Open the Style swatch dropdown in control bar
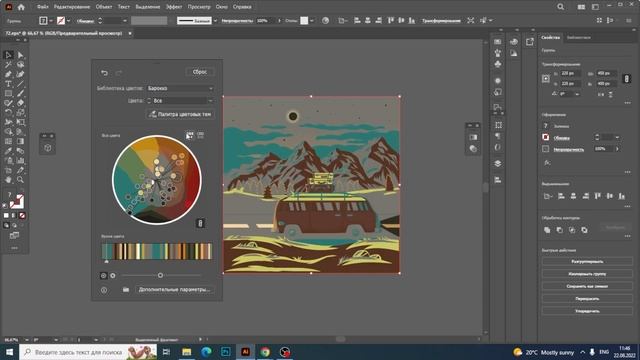The height and width of the screenshot is (360, 640). (x=312, y=20)
